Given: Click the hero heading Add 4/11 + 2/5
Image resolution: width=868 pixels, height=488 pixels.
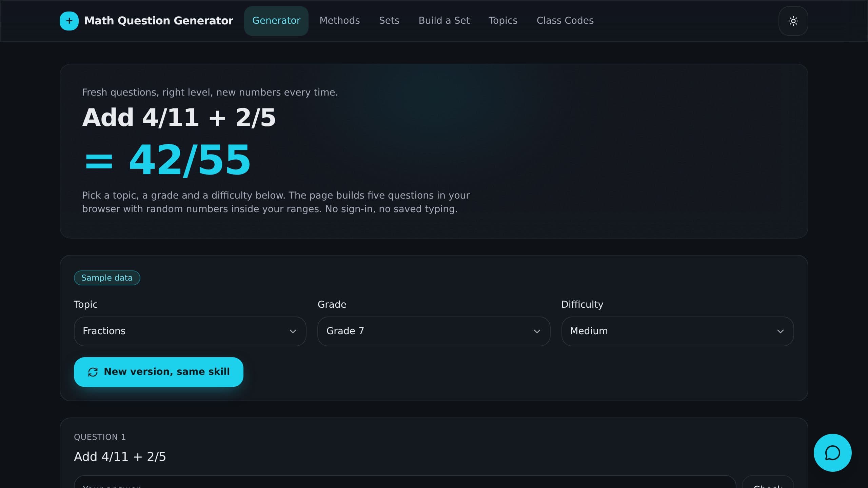Looking at the screenshot, I should tap(179, 118).
